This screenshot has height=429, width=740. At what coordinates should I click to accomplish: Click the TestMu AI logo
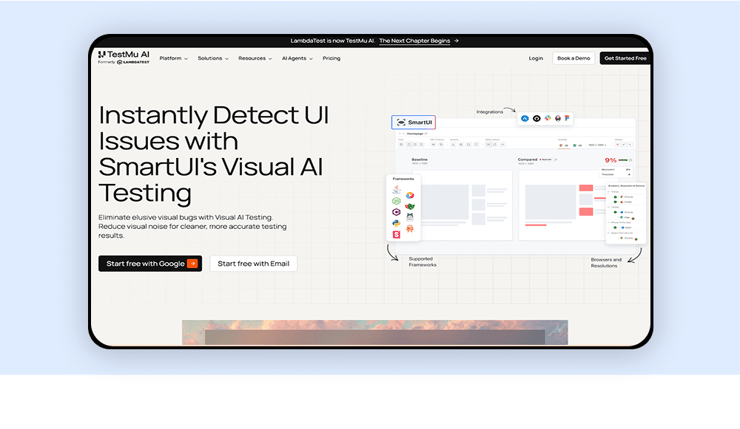point(123,55)
